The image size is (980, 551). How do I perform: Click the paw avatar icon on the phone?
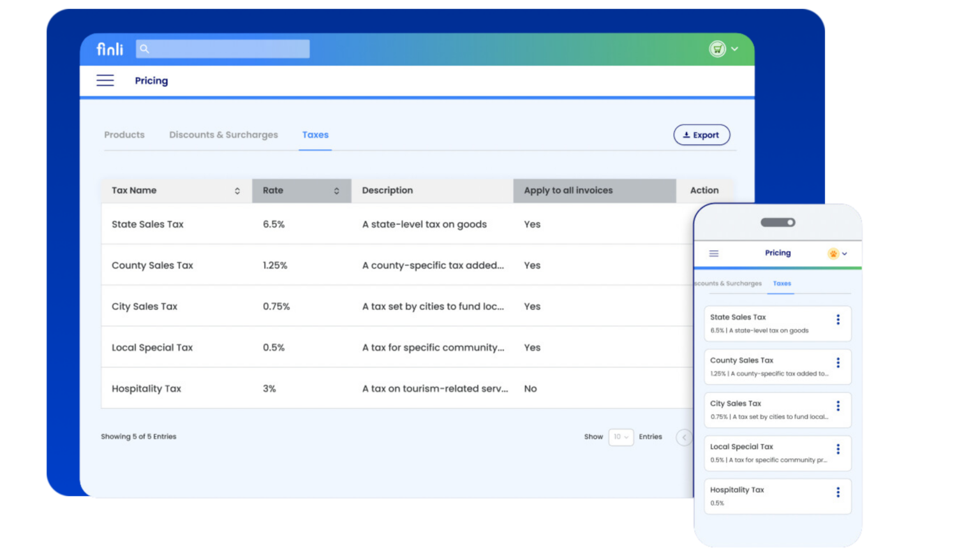(834, 253)
